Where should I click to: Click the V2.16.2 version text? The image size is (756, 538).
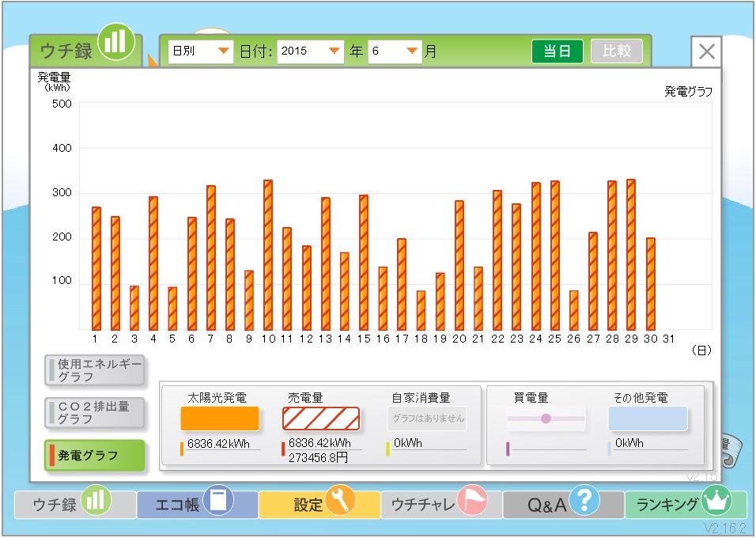coord(724,529)
